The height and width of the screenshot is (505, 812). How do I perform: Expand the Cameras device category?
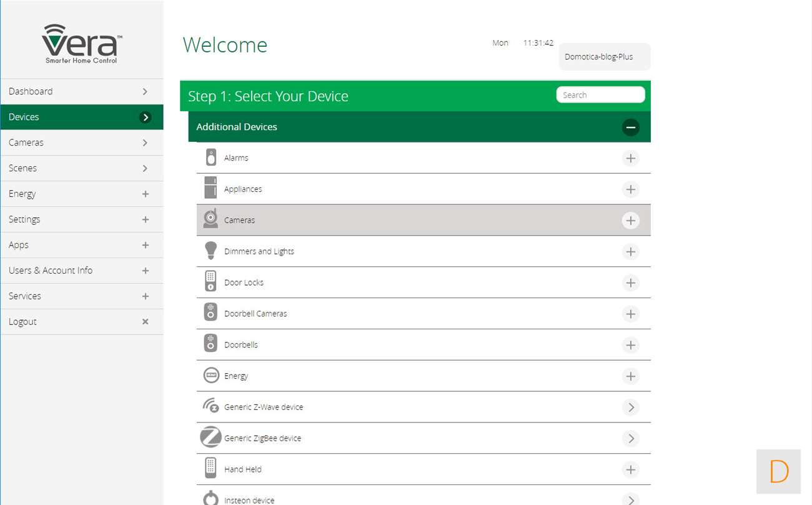pyautogui.click(x=631, y=221)
